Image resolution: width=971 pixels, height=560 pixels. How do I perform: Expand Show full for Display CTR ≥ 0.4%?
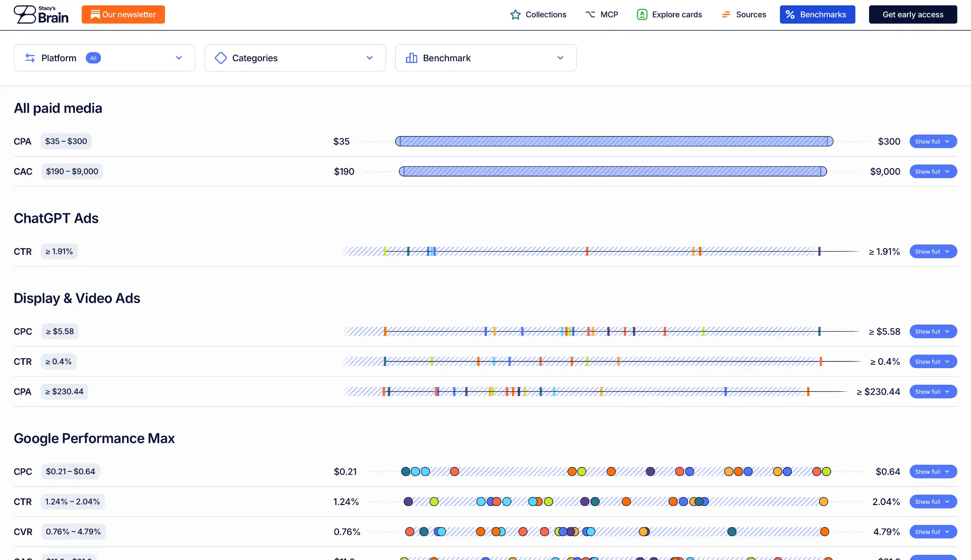coord(933,361)
